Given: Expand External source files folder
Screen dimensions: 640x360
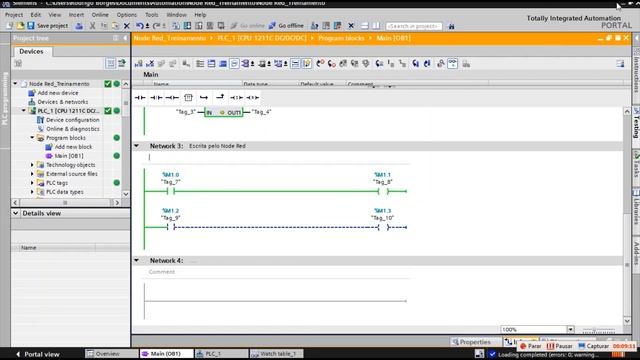Looking at the screenshot, I should click(x=32, y=174).
